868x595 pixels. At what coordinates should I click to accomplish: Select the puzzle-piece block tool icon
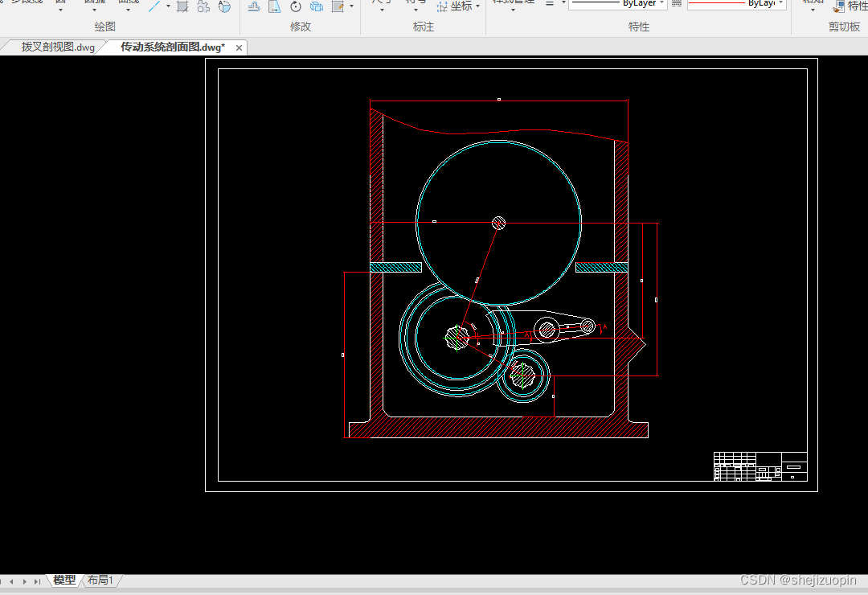point(203,6)
